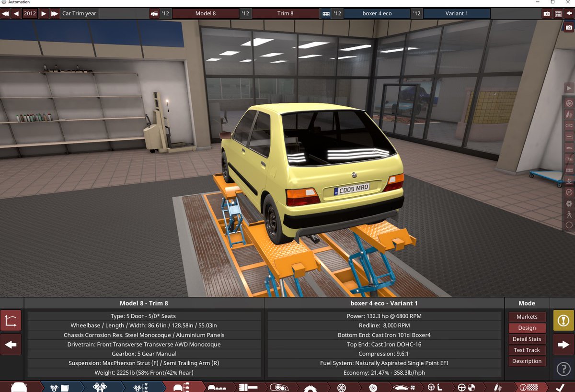Open the Variant 1 engine selector
This screenshot has height=392, width=575.
457,13
